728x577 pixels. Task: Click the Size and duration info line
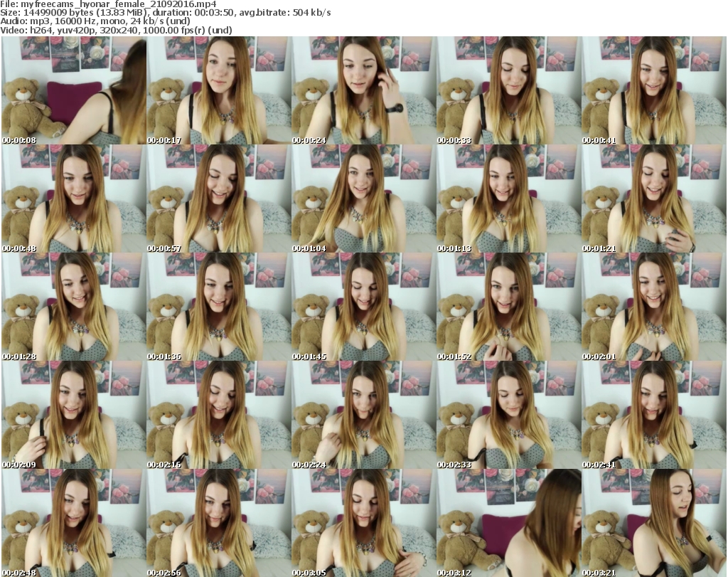click(x=165, y=13)
